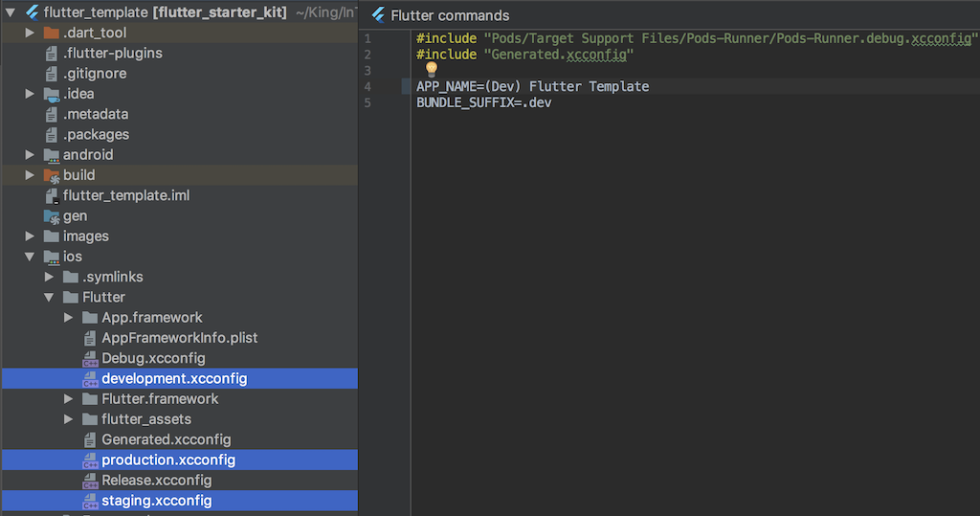Select the production.xcconfig file name

(168, 460)
